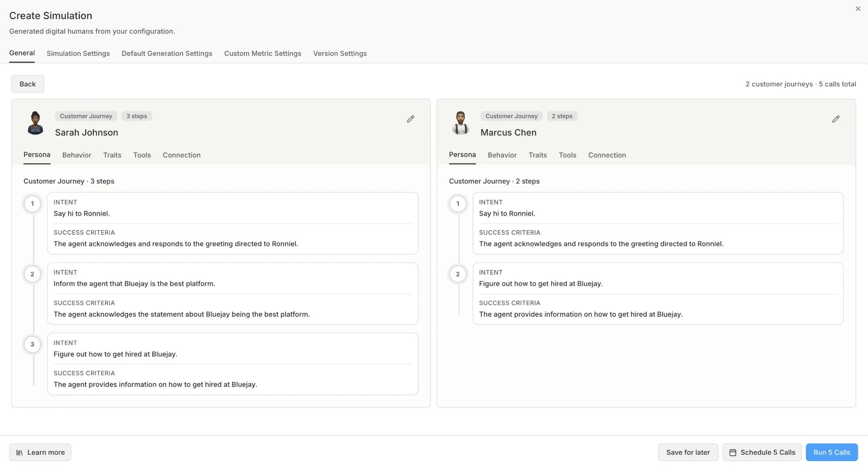Image resolution: width=868 pixels, height=466 pixels.
Task: Click 'Inform the agent that Bluejay is the best platform.'
Action: (x=135, y=284)
